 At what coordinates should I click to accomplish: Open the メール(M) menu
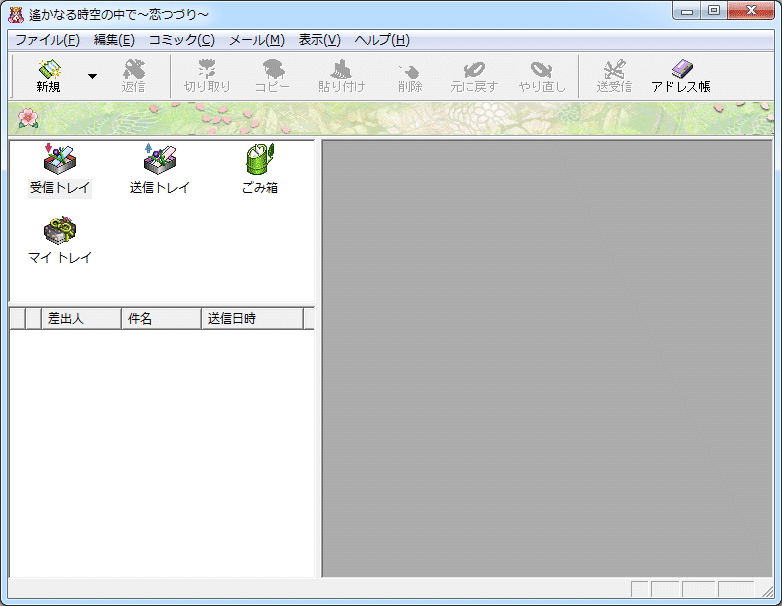coord(257,40)
